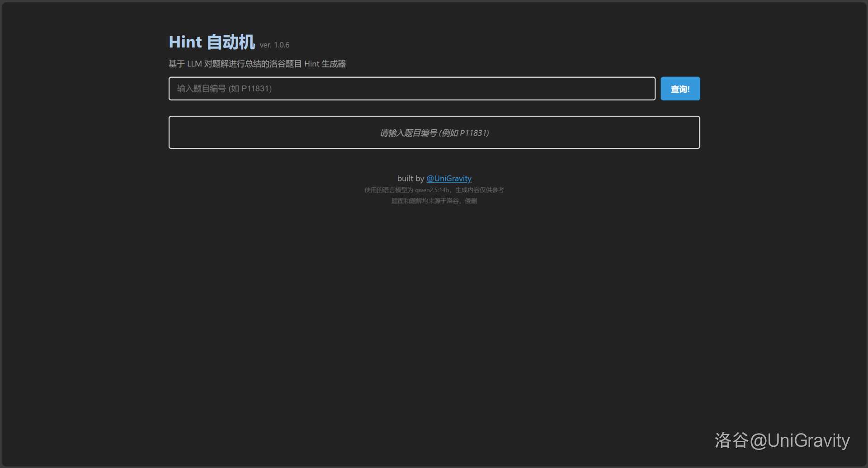Screen dimensions: 868x468
Task: Click the problem number input field
Action: coord(411,89)
